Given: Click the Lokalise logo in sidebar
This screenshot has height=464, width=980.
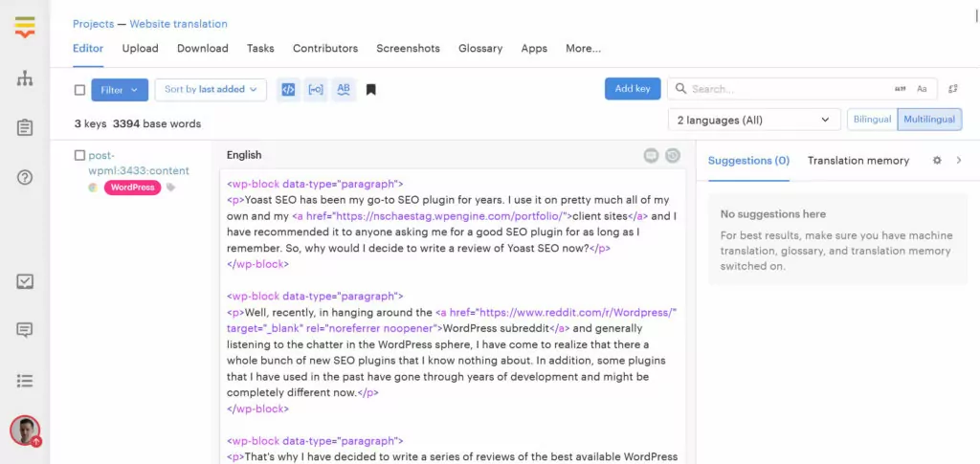Looking at the screenshot, I should [25, 27].
